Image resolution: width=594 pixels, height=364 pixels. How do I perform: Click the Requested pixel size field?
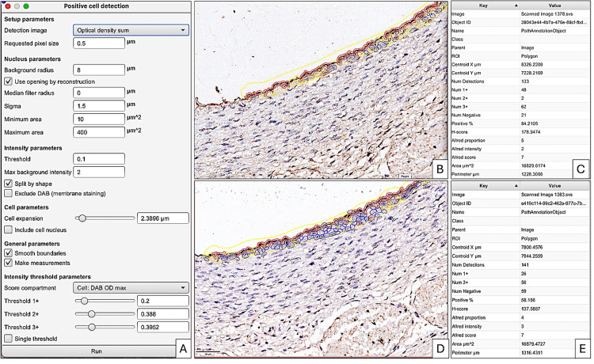99,44
